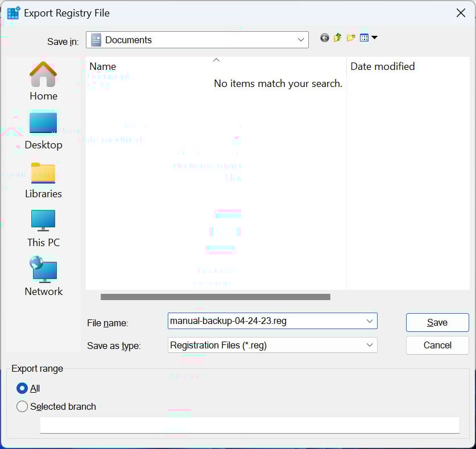
Task: Click the horizontal scrollbar under file list
Action: (x=215, y=297)
